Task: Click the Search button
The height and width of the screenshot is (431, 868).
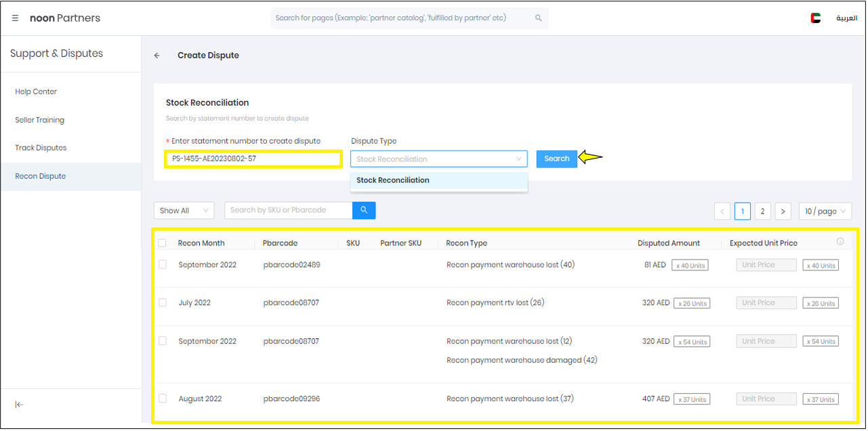Action: point(556,159)
